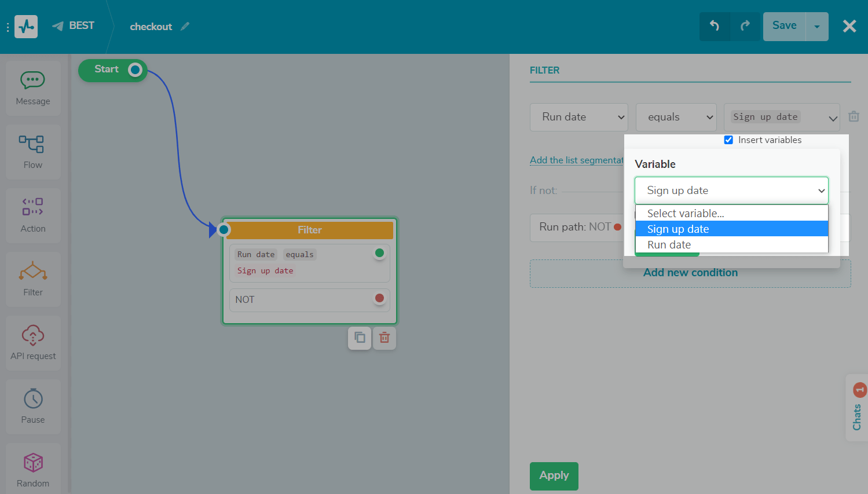This screenshot has width=868, height=494.
Task: Click the Message block icon in sidebar
Action: pos(32,80)
